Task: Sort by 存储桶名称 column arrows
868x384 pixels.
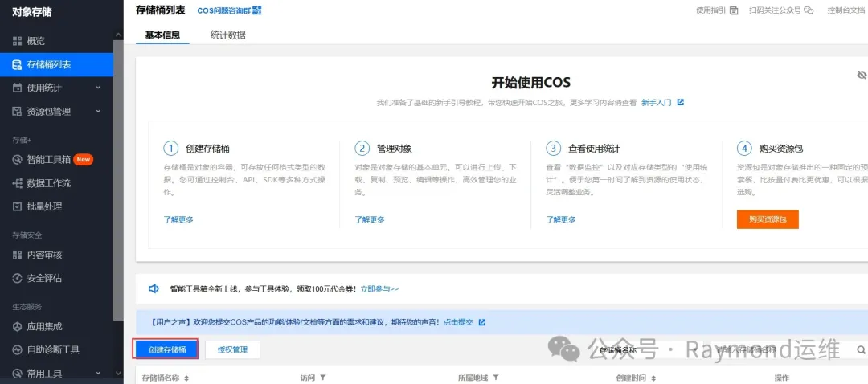Action: click(186, 378)
